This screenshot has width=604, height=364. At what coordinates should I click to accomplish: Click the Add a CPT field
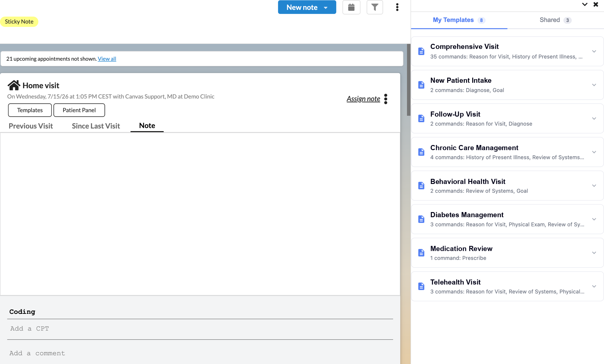point(200,329)
